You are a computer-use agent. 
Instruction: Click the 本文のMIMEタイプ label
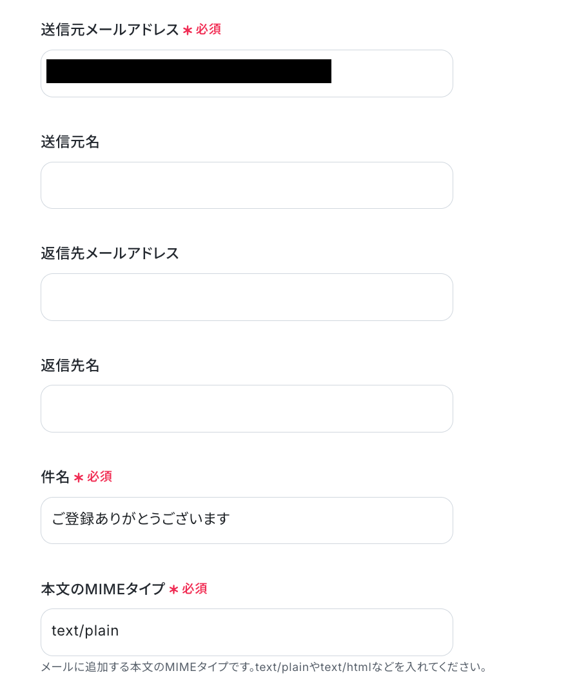click(x=103, y=589)
